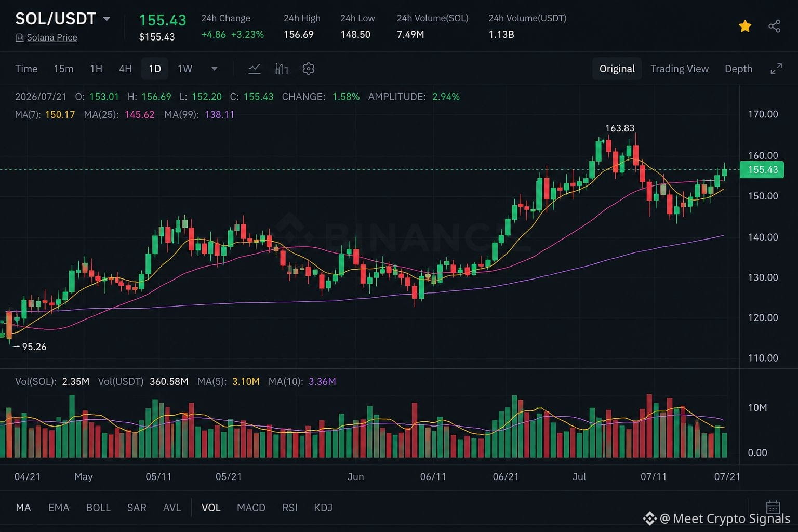
Task: Switch to line chart style icon
Action: click(x=254, y=69)
